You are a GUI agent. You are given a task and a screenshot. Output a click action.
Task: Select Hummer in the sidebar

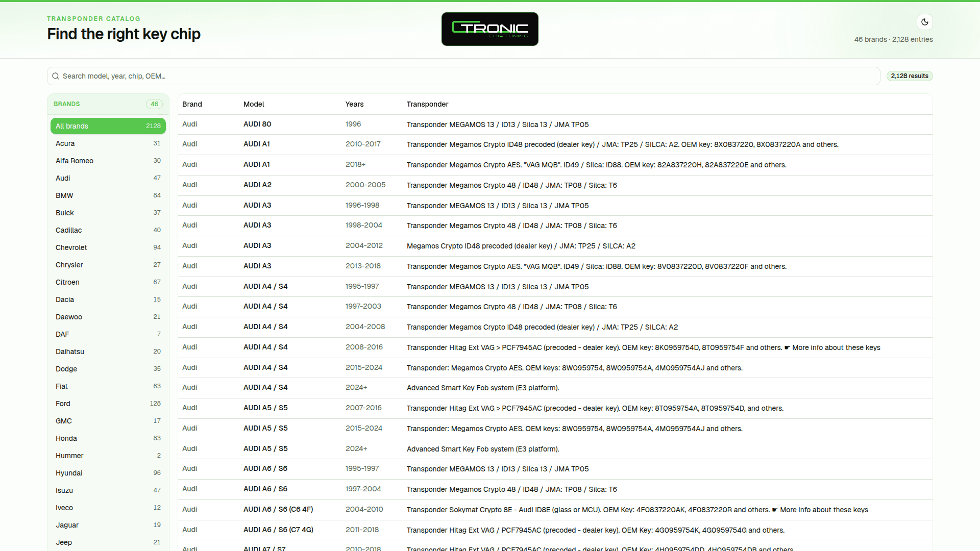click(x=108, y=456)
